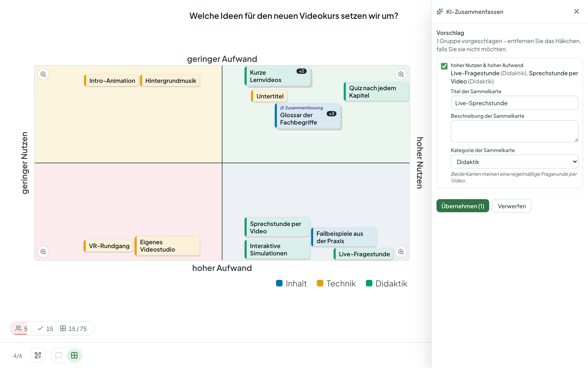Click the participants count icon

19,328
